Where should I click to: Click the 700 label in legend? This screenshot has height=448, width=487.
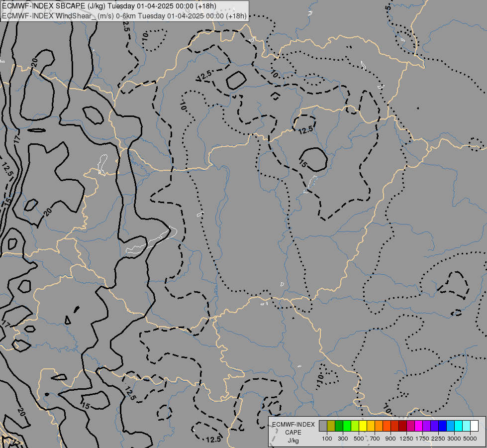[375, 439]
